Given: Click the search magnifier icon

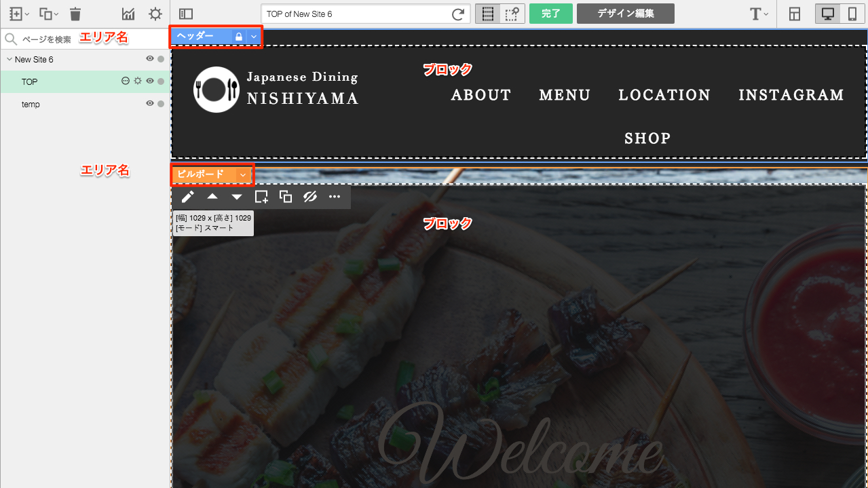Looking at the screenshot, I should [10, 39].
